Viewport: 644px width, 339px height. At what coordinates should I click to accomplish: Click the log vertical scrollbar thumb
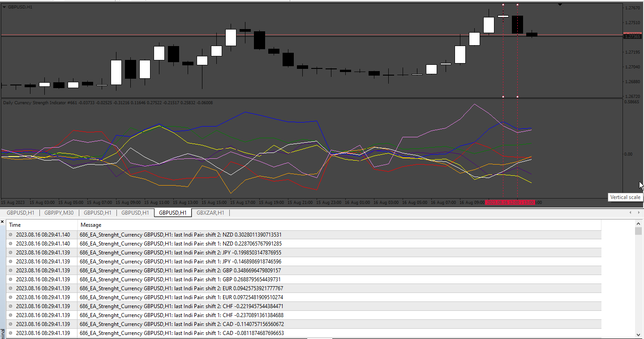[x=638, y=231]
